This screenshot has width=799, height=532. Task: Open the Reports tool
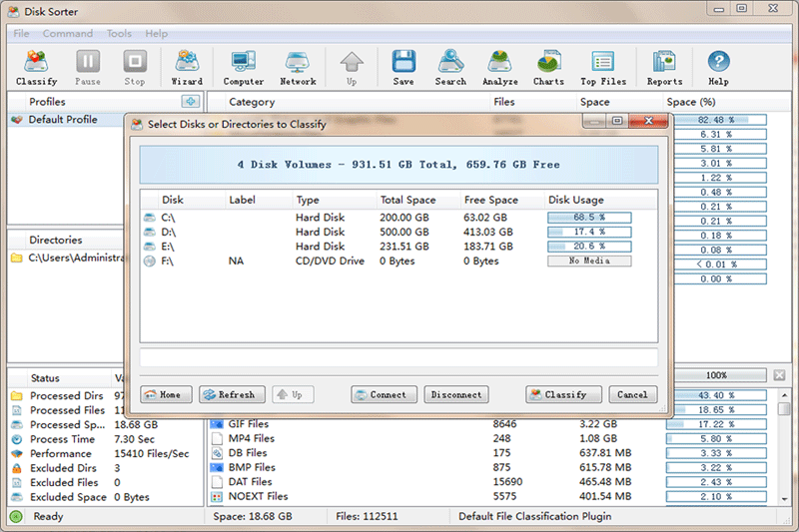point(664,67)
